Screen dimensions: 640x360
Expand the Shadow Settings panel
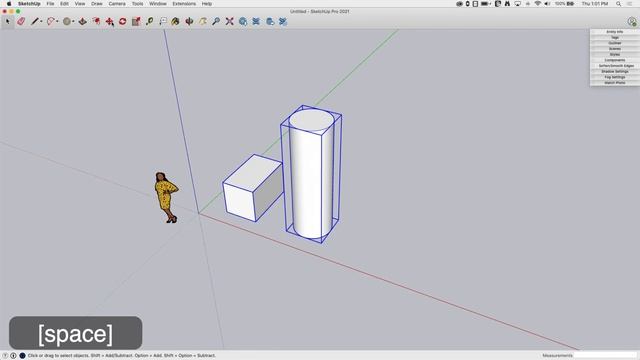(x=614, y=71)
